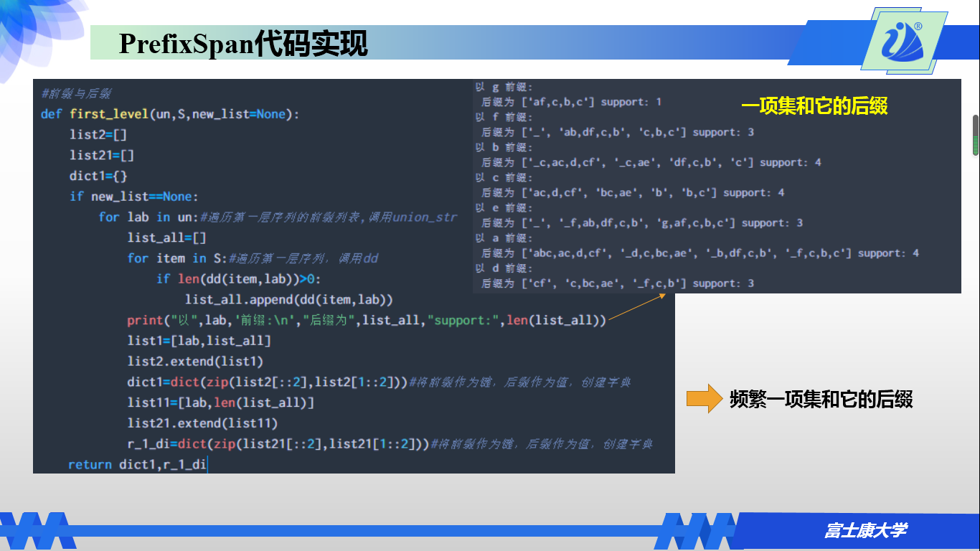Click output line '以 g 前缀:'
The image size is (980, 551).
pos(504,87)
